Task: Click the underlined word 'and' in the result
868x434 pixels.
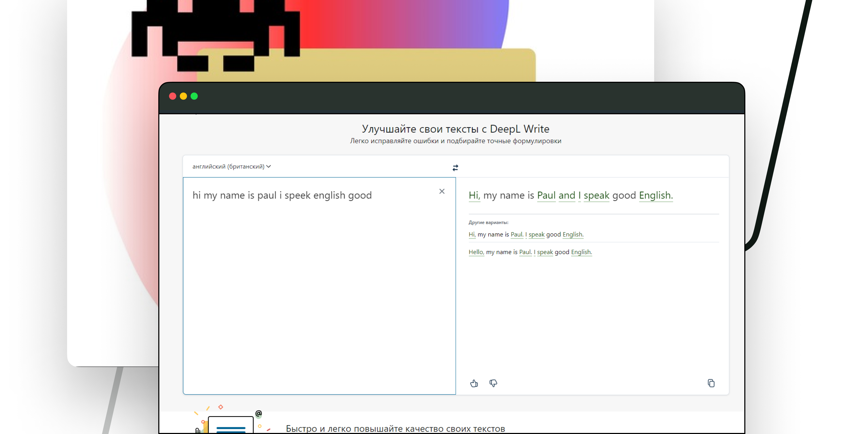Action: pyautogui.click(x=567, y=196)
